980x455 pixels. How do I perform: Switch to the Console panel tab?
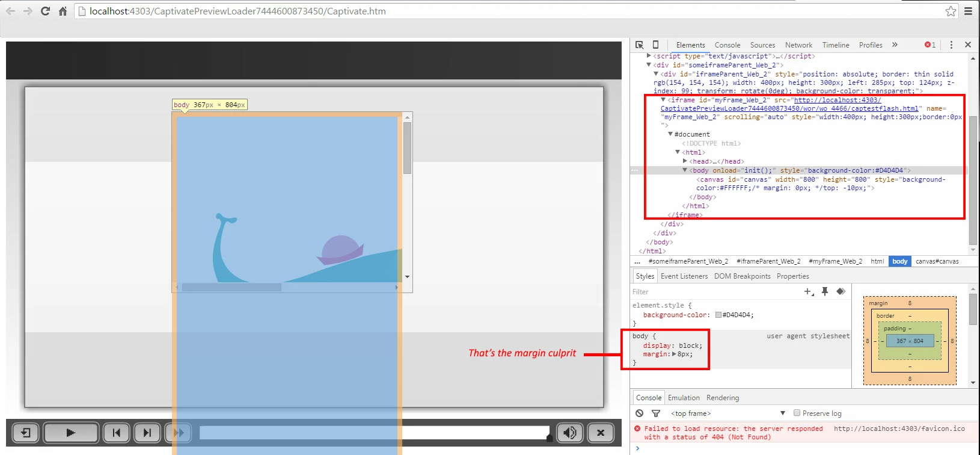[727, 45]
